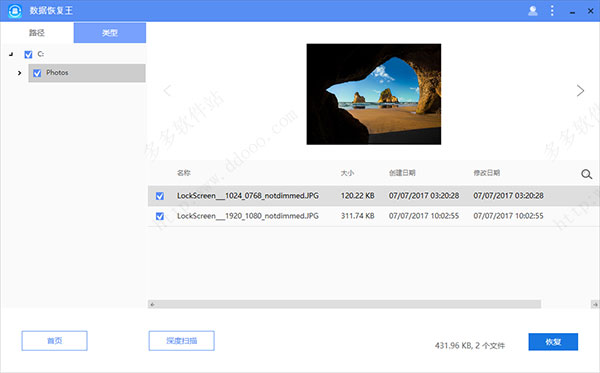Click the 431.96 KB, 2 个文件 summary text
The height and width of the screenshot is (373, 600).
pyautogui.click(x=470, y=346)
